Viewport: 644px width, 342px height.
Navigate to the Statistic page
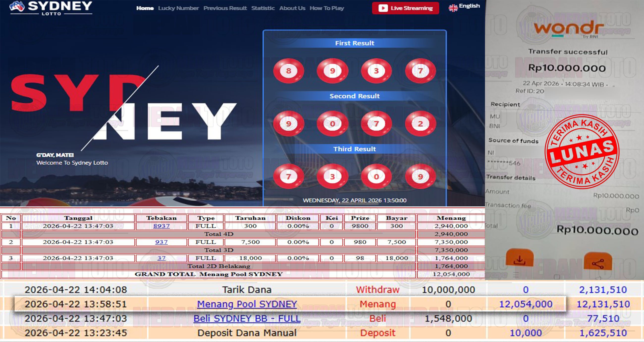point(263,8)
